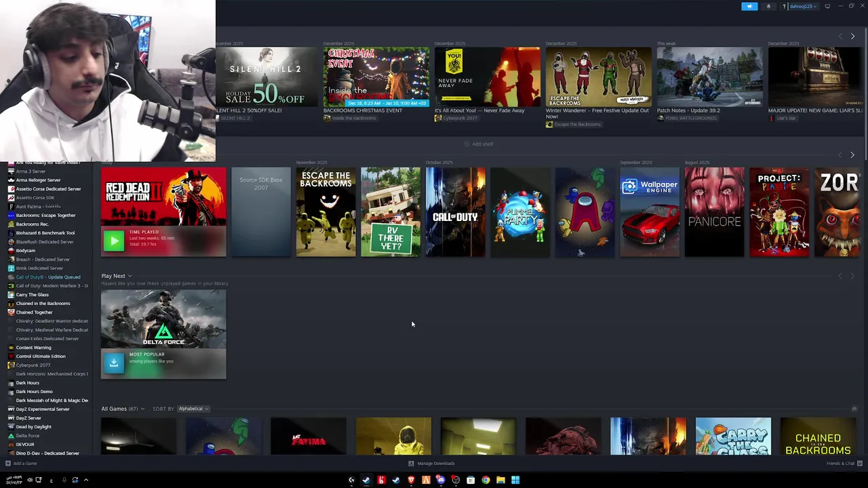Click Add a Game
Screen dimensions: 868x488
[21, 464]
